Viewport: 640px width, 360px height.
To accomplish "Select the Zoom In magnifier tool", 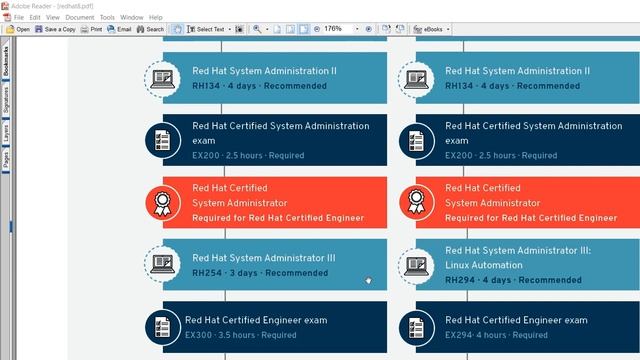I will coord(257,29).
